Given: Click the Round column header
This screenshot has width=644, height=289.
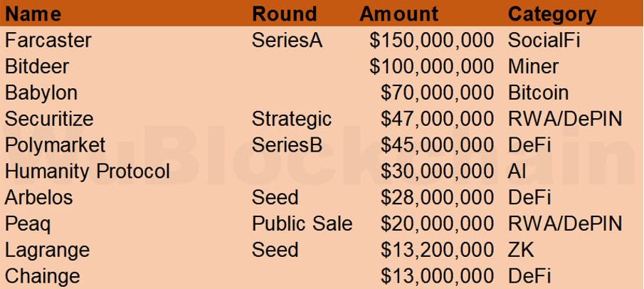Looking at the screenshot, I should tap(285, 14).
